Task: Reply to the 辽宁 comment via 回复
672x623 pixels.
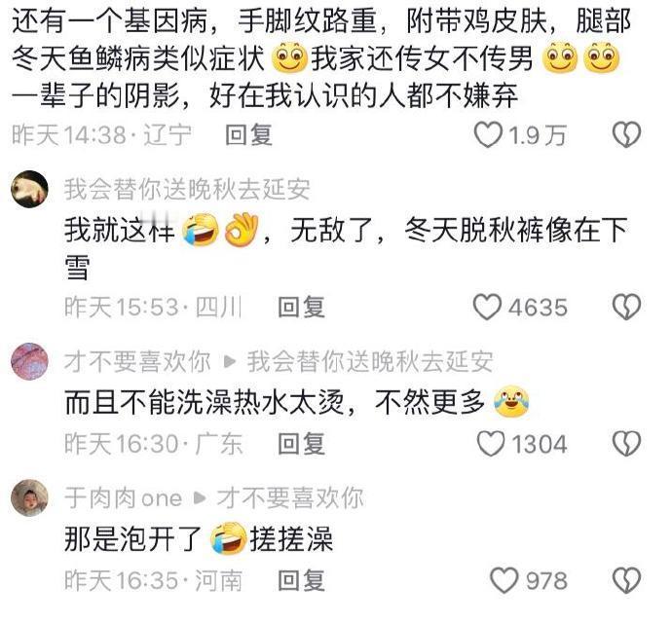Action: pyautogui.click(x=248, y=135)
